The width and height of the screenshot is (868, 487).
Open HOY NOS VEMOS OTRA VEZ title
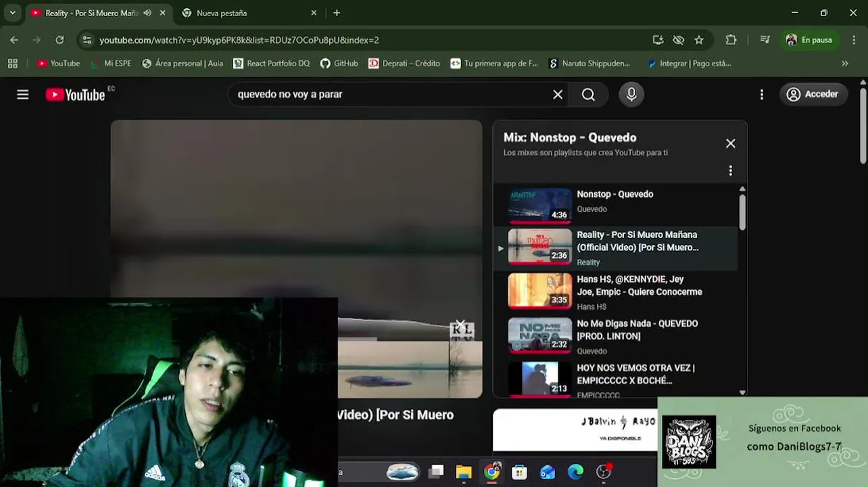(x=635, y=374)
